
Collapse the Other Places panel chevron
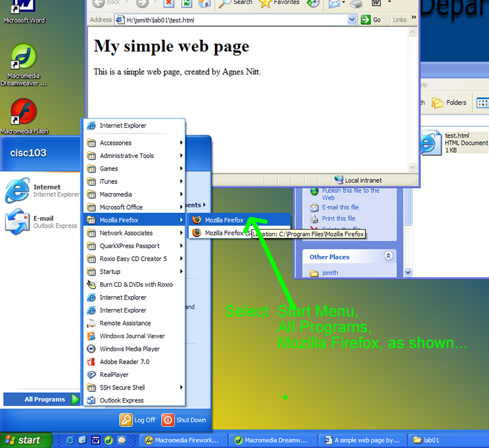pos(388,256)
